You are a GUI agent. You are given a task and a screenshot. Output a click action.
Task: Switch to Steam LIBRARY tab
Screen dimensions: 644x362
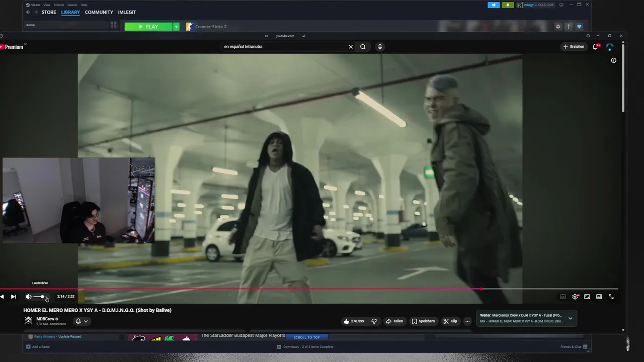pyautogui.click(x=70, y=13)
